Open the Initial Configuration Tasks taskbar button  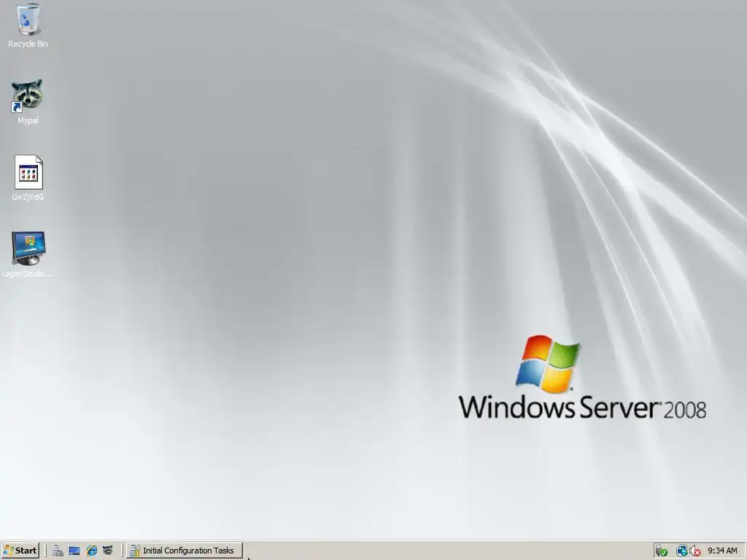(x=185, y=551)
